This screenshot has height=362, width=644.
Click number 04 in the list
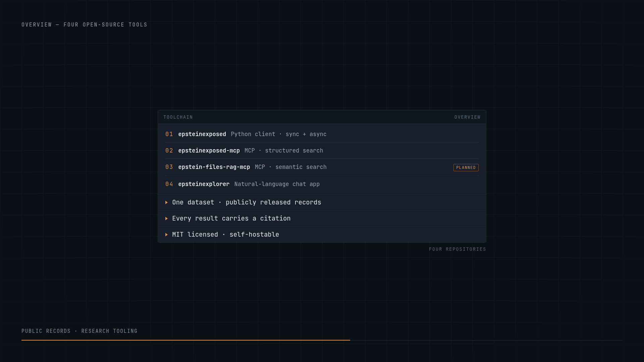click(x=169, y=184)
